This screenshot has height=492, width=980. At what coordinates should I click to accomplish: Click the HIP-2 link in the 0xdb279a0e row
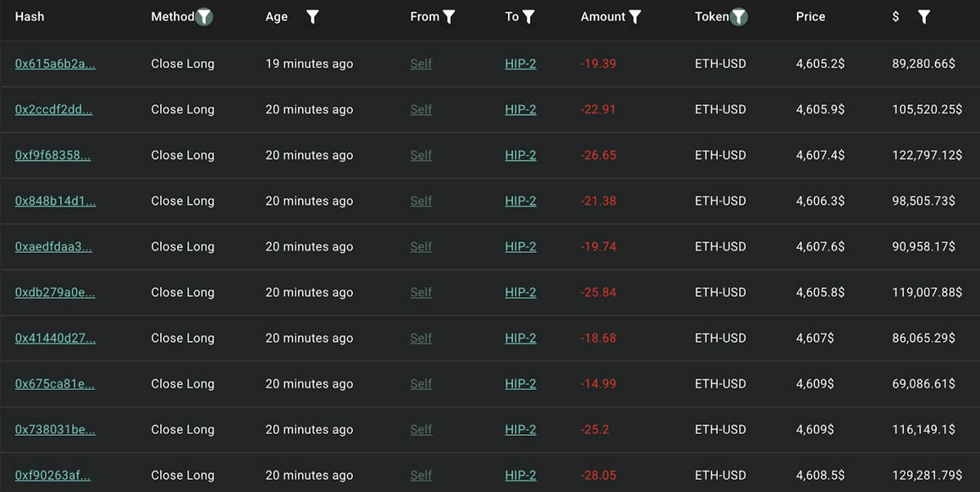[521, 292]
